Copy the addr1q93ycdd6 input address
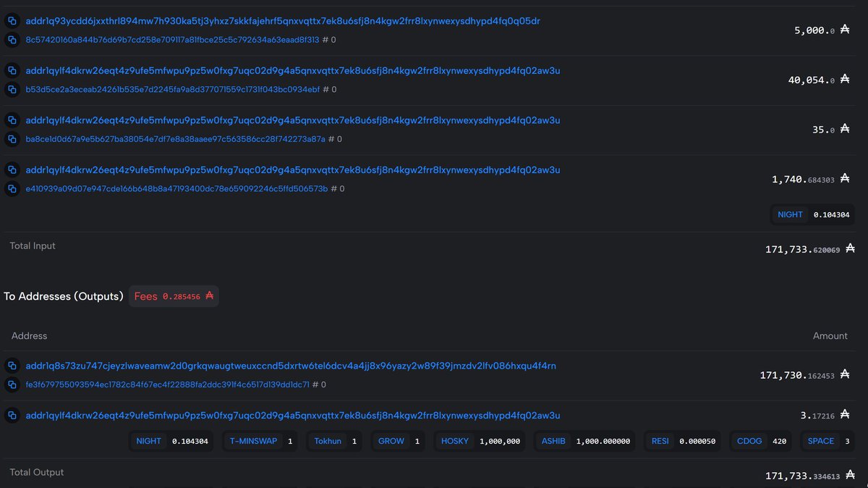This screenshot has width=868, height=488. [x=12, y=21]
